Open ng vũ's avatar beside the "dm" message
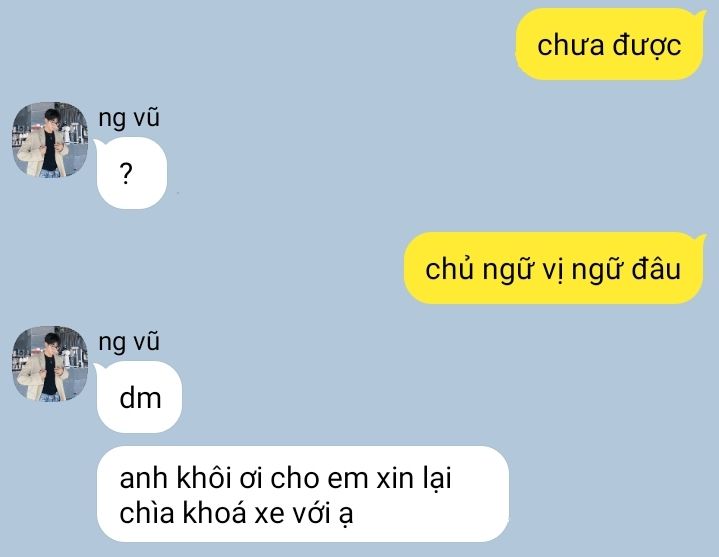The width and height of the screenshot is (719, 557). (50, 364)
